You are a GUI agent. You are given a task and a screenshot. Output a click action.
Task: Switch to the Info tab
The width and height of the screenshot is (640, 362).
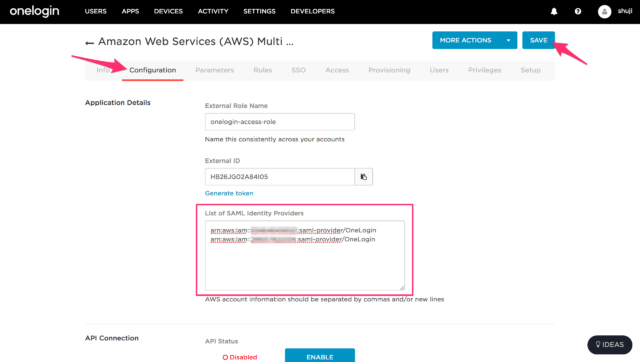[103, 70]
